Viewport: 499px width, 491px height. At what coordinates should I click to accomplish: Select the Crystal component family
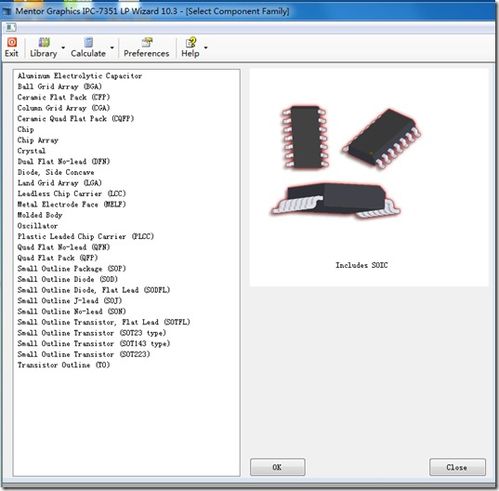pyautogui.click(x=31, y=151)
